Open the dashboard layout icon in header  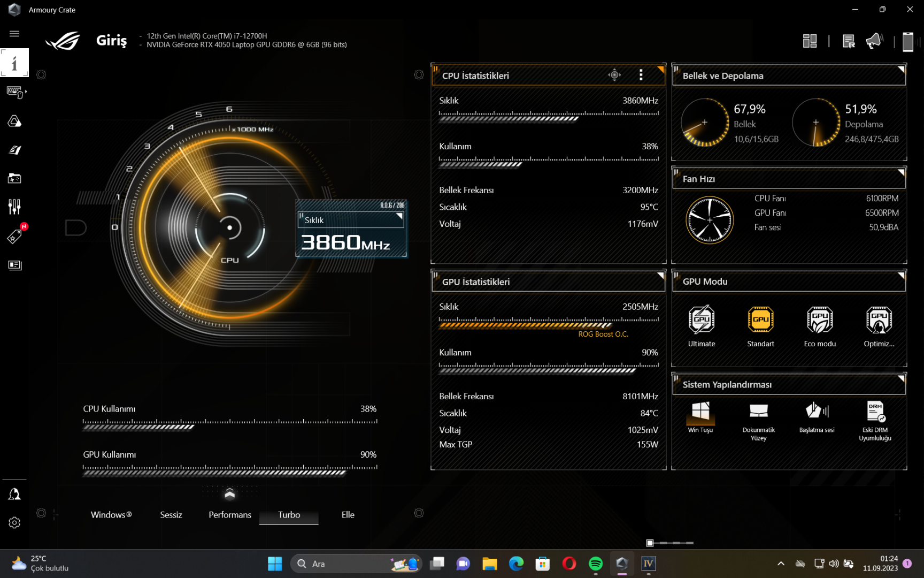[810, 41]
